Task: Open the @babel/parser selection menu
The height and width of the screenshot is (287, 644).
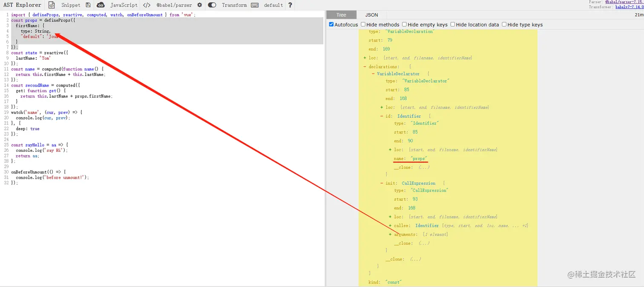Action: click(x=174, y=5)
